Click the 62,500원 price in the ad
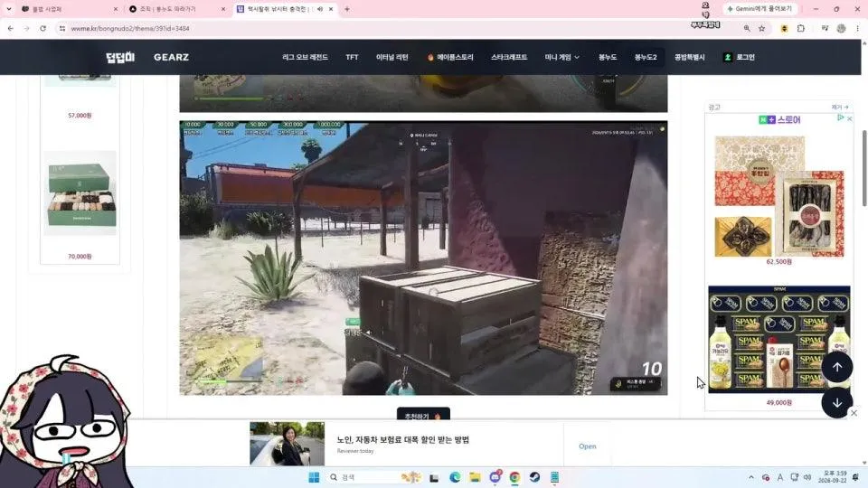Image resolution: width=868 pixels, height=488 pixels. 778,261
